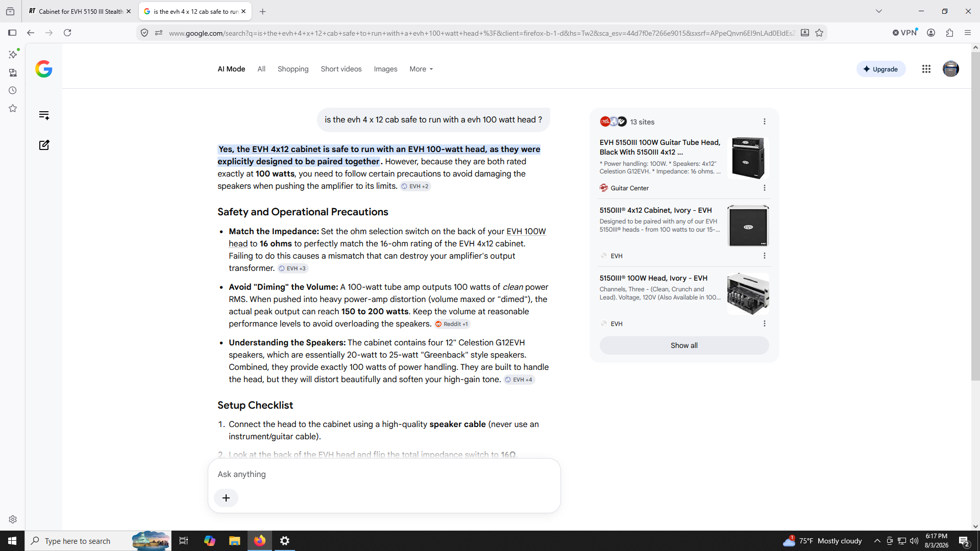The height and width of the screenshot is (551, 980).
Task: Open AI Mode history list icon
Action: [44, 115]
